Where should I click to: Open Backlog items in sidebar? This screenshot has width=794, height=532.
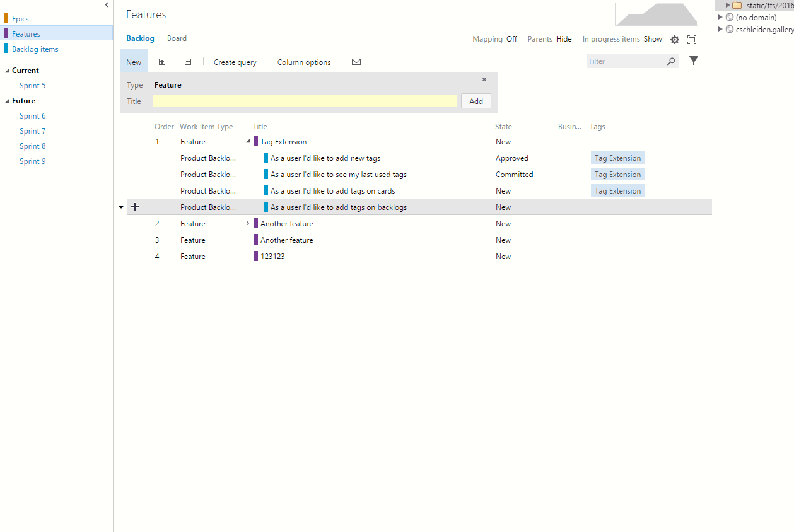pyautogui.click(x=35, y=49)
